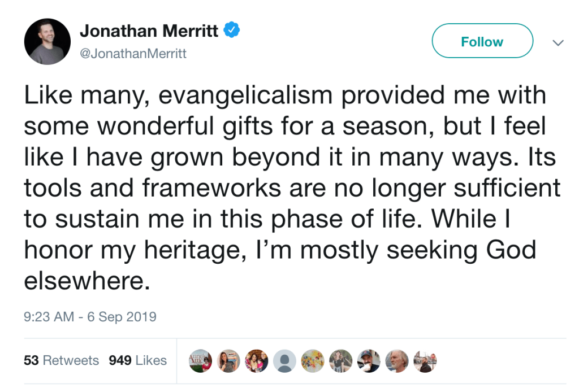Click liker avatar of man in baseball cap

click(369, 361)
